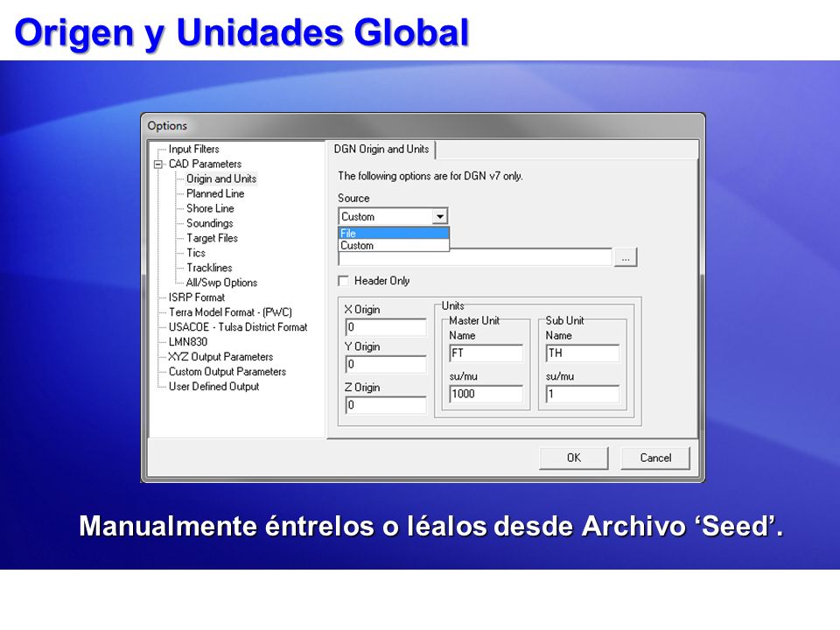
Task: Confirm with the OK button
Action: pyautogui.click(x=574, y=458)
